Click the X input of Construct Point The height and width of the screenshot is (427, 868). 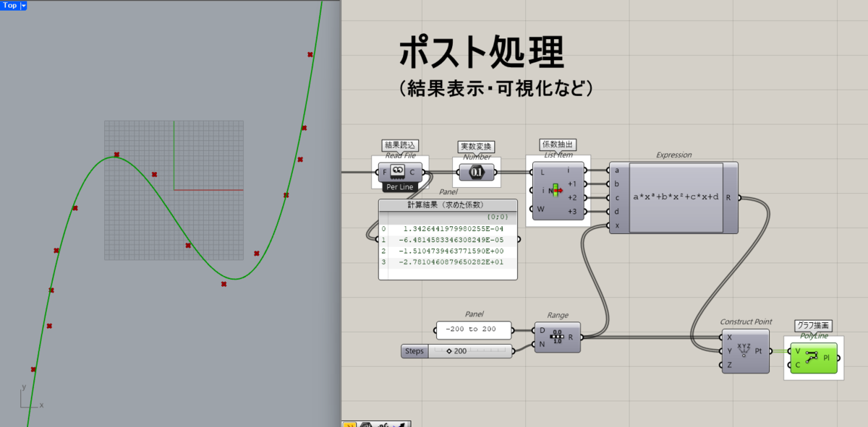pyautogui.click(x=729, y=337)
